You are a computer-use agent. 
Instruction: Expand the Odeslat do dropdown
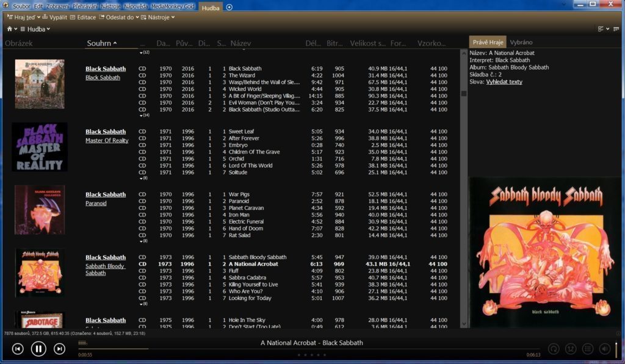pos(119,17)
